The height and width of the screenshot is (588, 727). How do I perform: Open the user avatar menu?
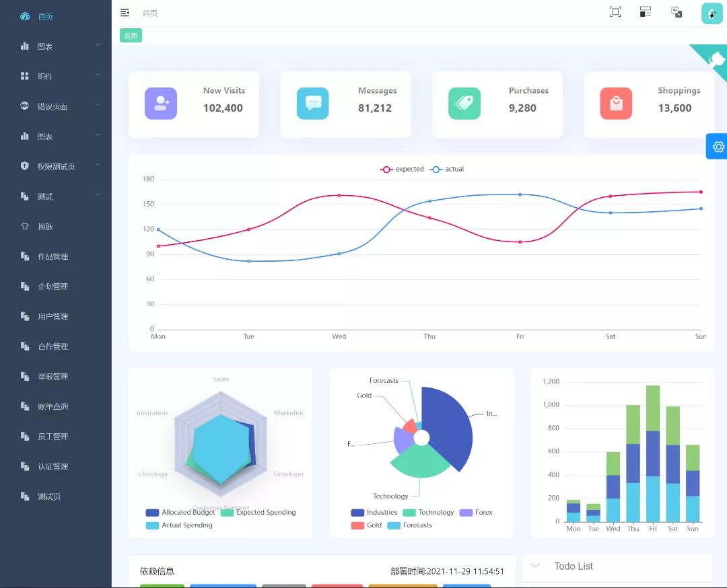[712, 13]
